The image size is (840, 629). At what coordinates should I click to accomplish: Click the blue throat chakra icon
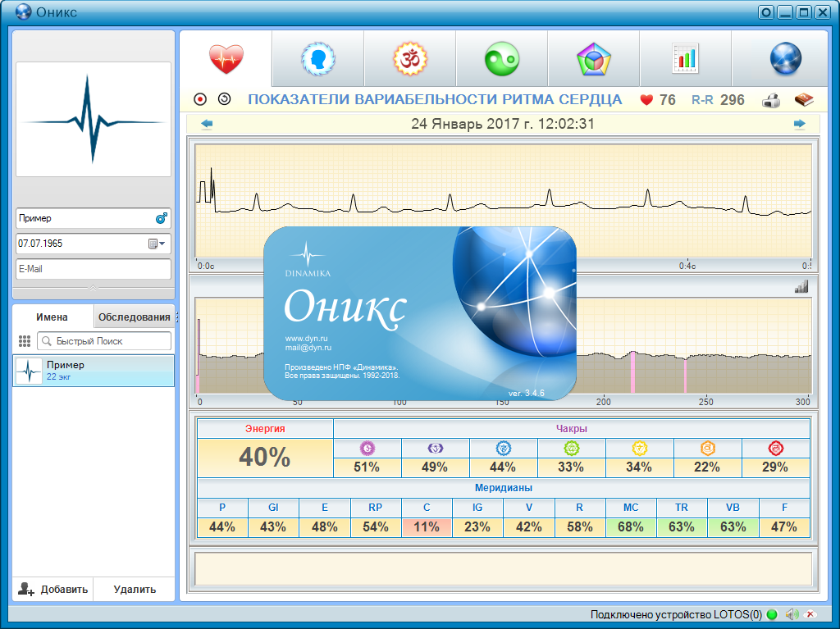(503, 448)
